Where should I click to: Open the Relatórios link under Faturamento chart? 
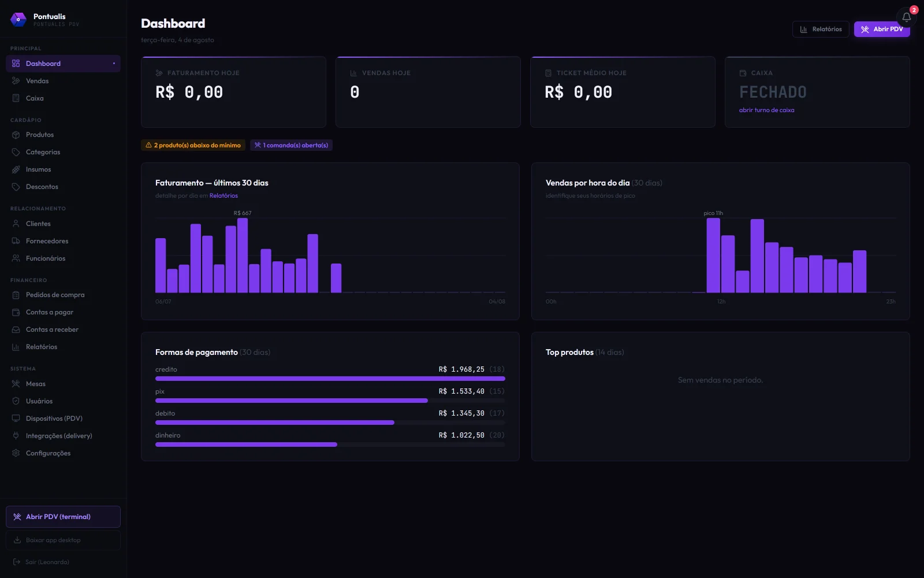click(x=223, y=196)
